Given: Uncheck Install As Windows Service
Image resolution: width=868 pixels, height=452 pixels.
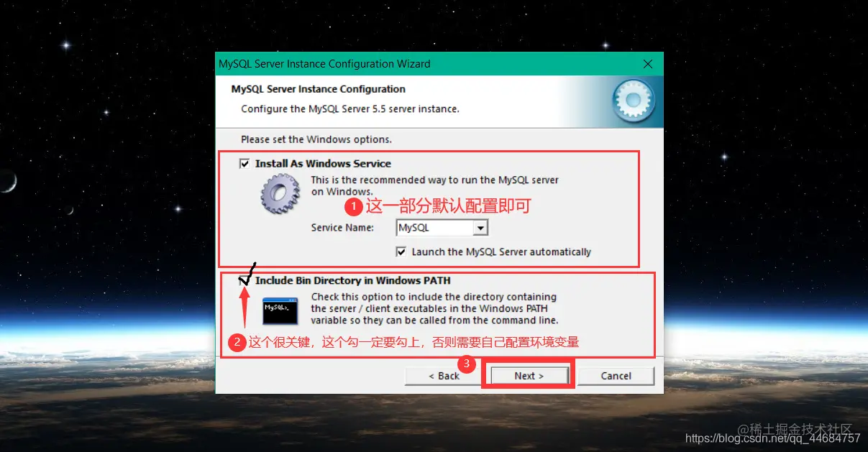Looking at the screenshot, I should pyautogui.click(x=245, y=164).
